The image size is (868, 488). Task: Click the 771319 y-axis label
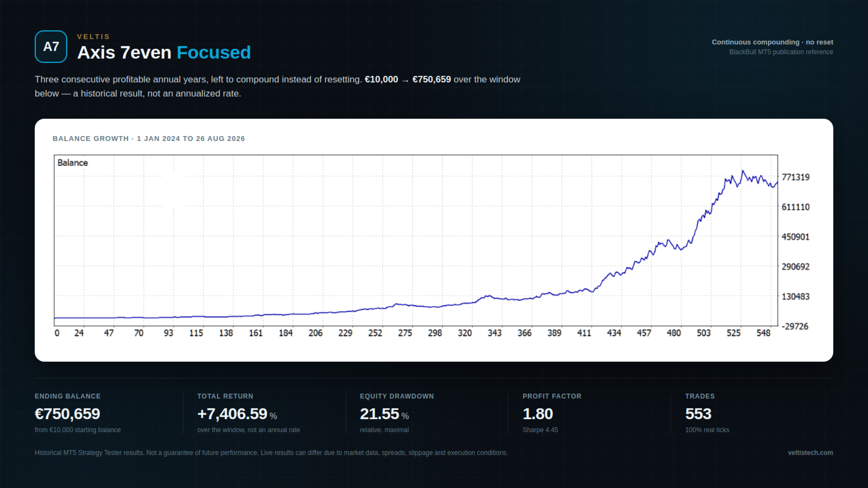click(x=795, y=177)
